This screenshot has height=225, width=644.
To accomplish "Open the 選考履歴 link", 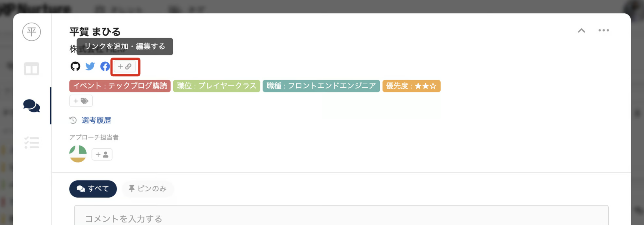I will coord(96,120).
